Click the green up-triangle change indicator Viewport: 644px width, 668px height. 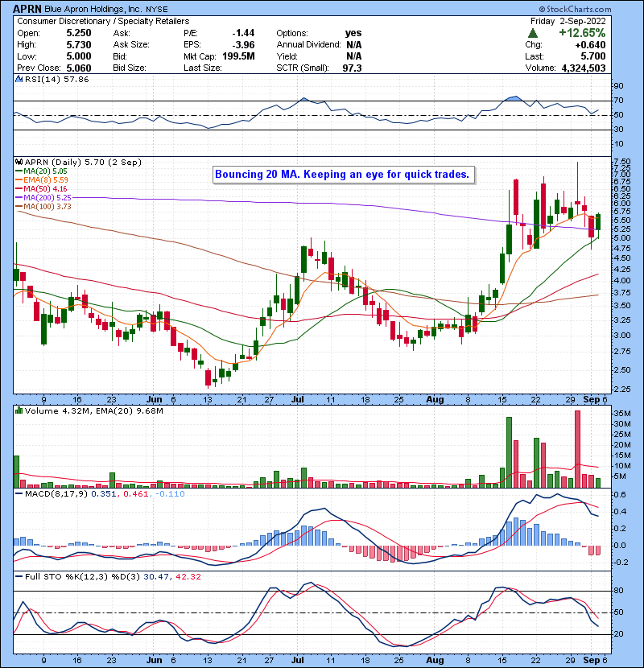click(532, 33)
